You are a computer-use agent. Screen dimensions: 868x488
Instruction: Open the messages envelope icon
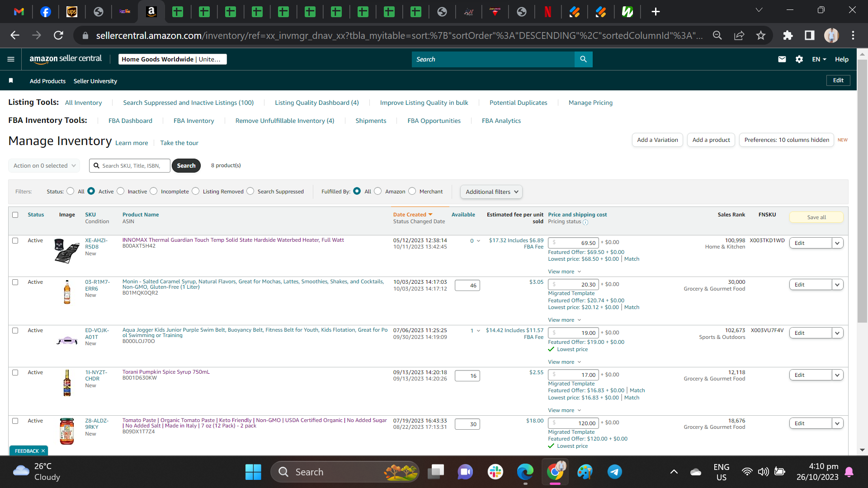(782, 59)
